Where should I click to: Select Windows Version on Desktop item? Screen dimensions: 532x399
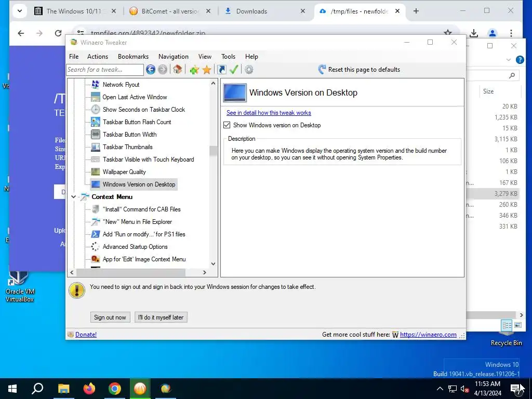pos(139,184)
